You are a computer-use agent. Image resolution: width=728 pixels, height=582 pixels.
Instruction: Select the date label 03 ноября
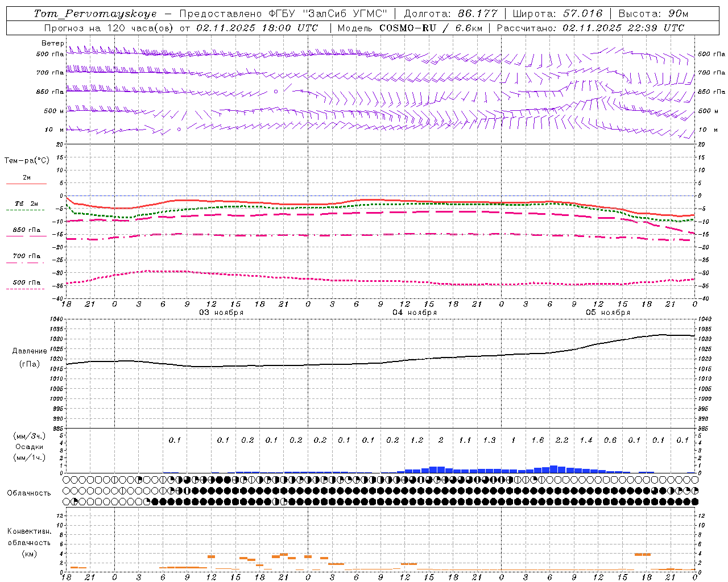pos(221,313)
